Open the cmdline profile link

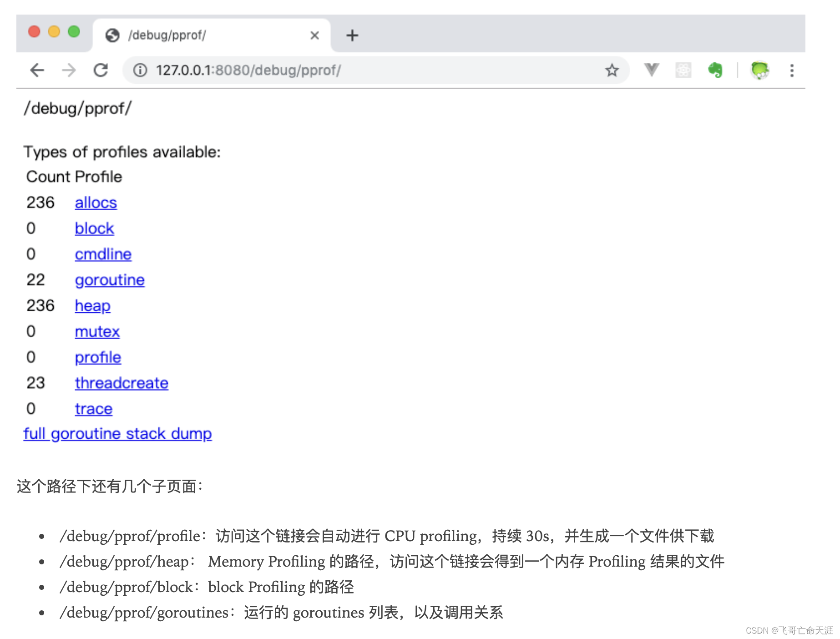(103, 254)
